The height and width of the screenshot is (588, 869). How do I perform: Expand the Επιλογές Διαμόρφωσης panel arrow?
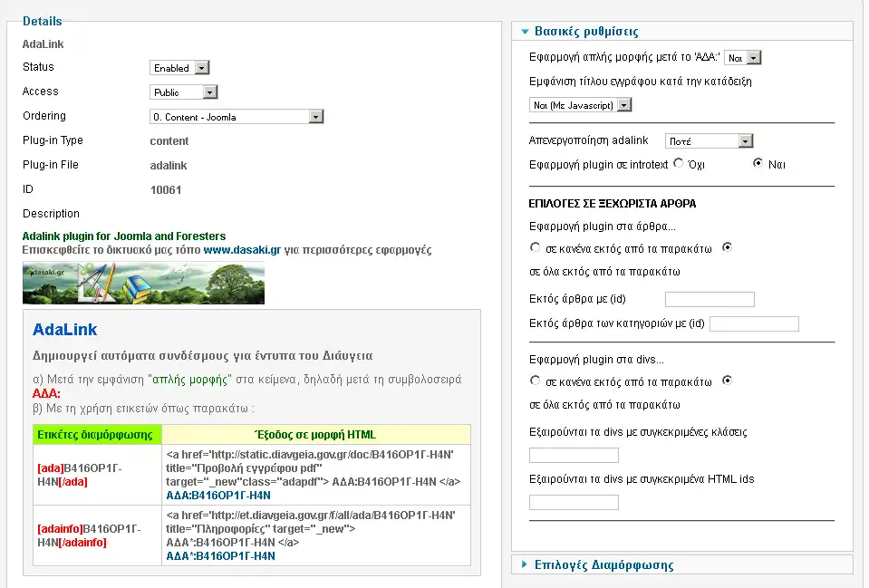(525, 564)
